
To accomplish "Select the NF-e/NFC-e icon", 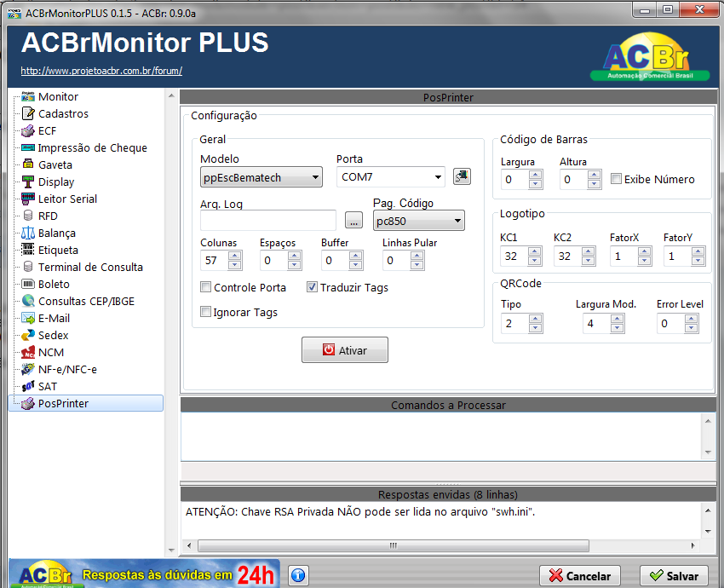I will click(x=28, y=369).
